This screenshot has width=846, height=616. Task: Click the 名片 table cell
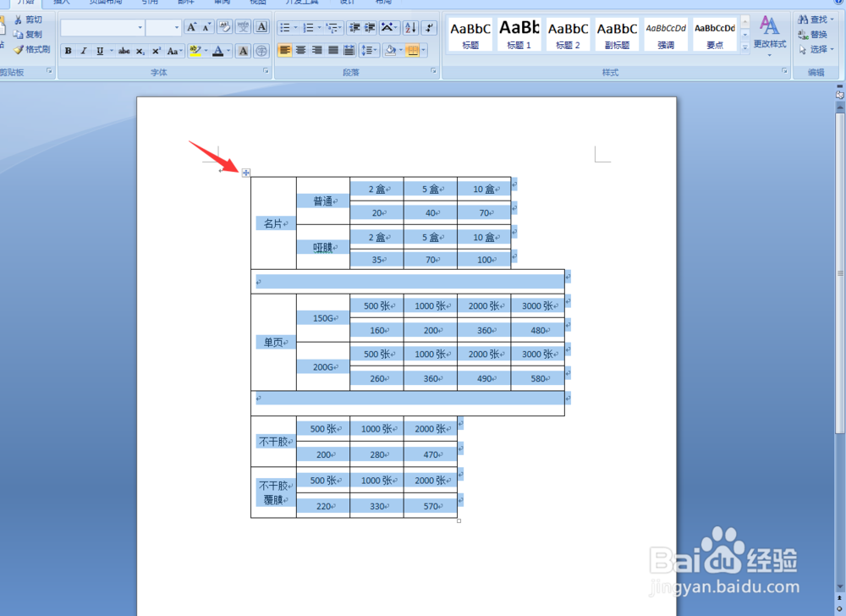273,223
